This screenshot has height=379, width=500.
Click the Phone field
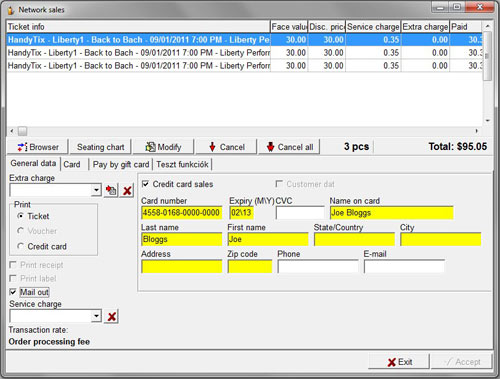click(x=318, y=267)
